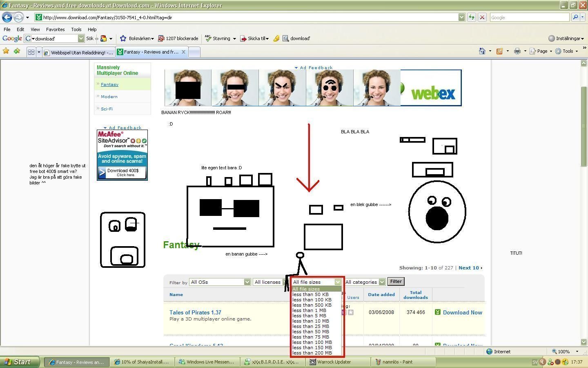The height and width of the screenshot is (368, 588).
Task: Open the Google toolbar news/cube icon
Action: pos(104,38)
